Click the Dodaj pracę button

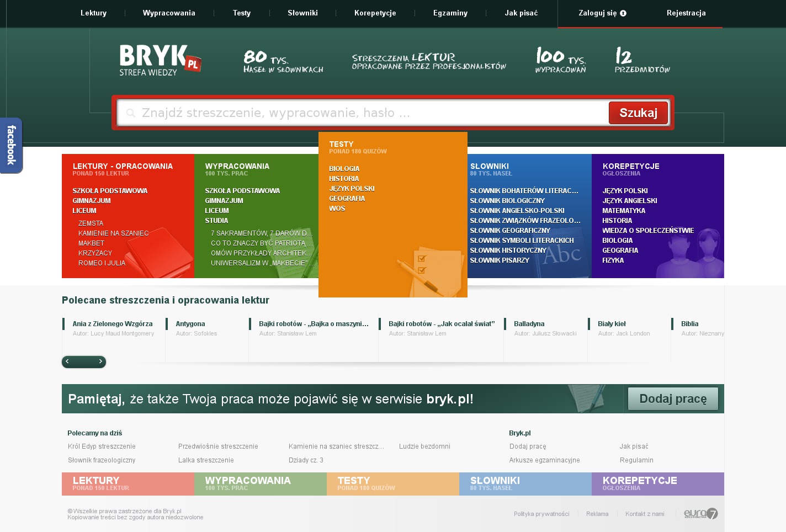(673, 398)
